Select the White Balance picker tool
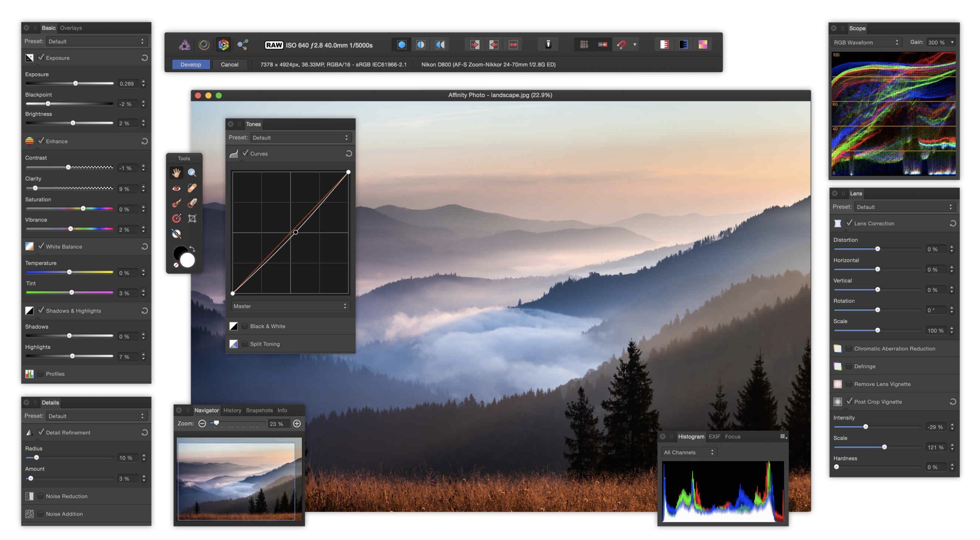The image size is (980, 540). pyautogui.click(x=176, y=233)
